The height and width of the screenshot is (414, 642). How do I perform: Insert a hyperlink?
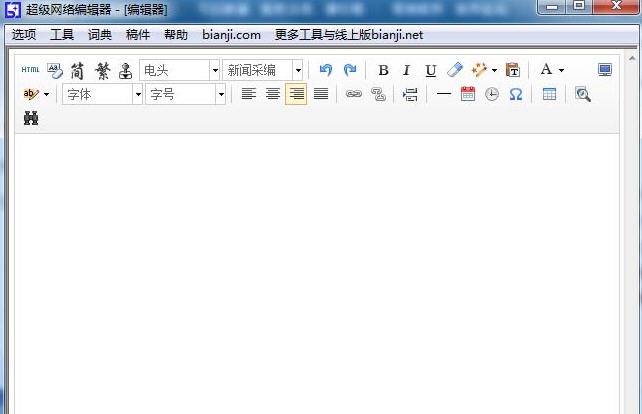pyautogui.click(x=354, y=94)
